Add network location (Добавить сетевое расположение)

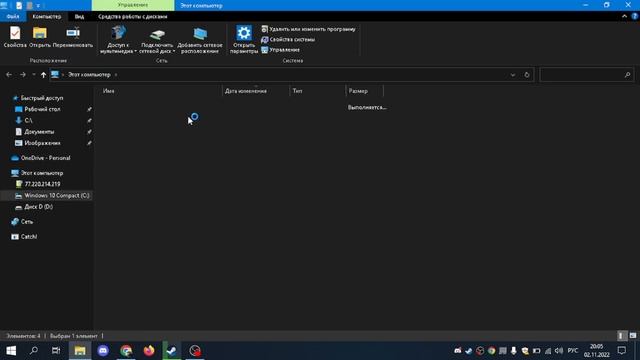(200, 40)
